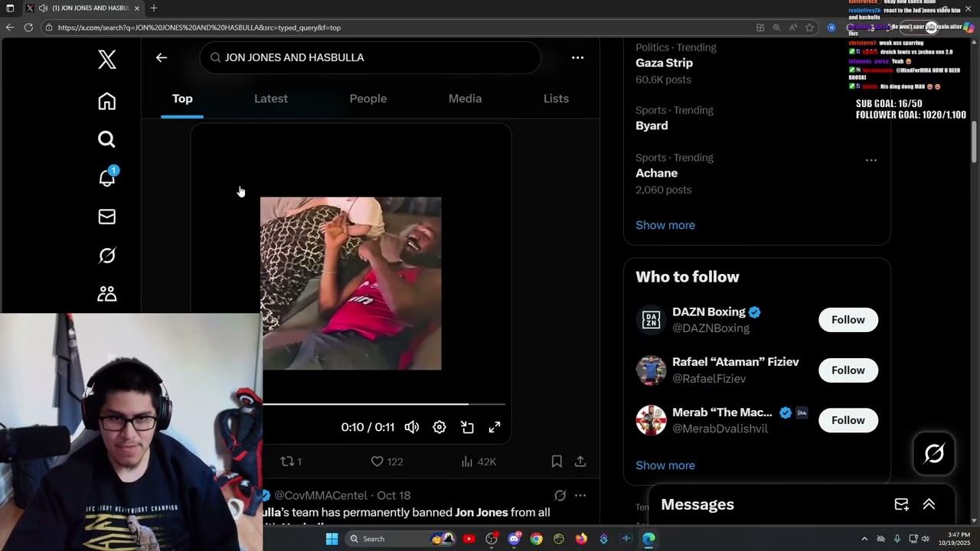This screenshot has height=551, width=980.
Task: Open YouTube icon in taskbar
Action: coord(469,539)
